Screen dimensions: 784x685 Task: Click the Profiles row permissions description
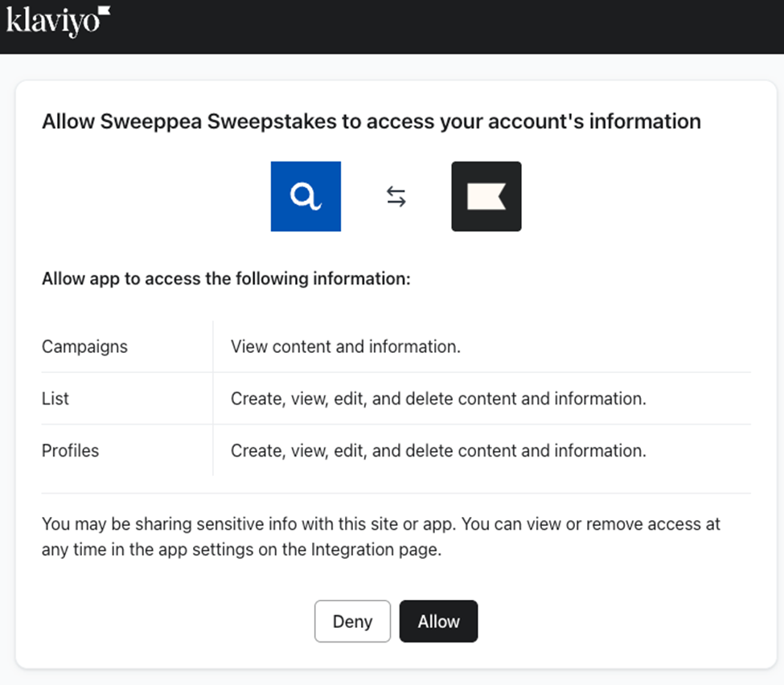pos(438,451)
